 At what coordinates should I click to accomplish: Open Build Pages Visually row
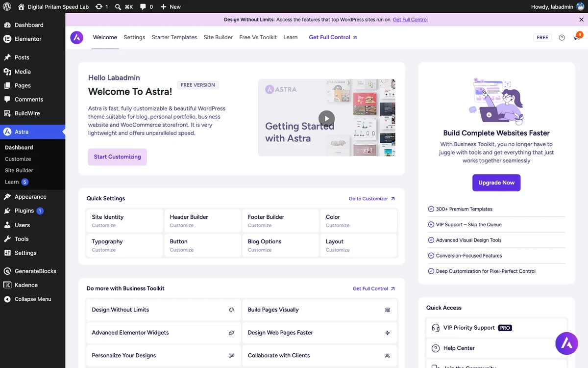tap(319, 310)
